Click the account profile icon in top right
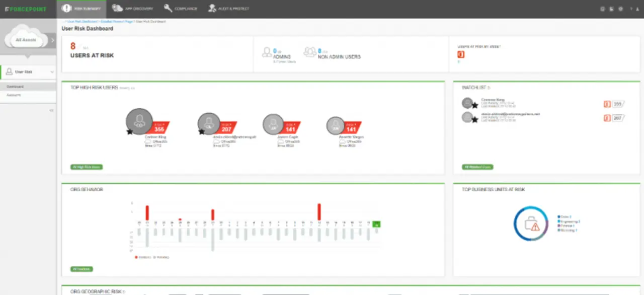The image size is (644, 295). 636,9
